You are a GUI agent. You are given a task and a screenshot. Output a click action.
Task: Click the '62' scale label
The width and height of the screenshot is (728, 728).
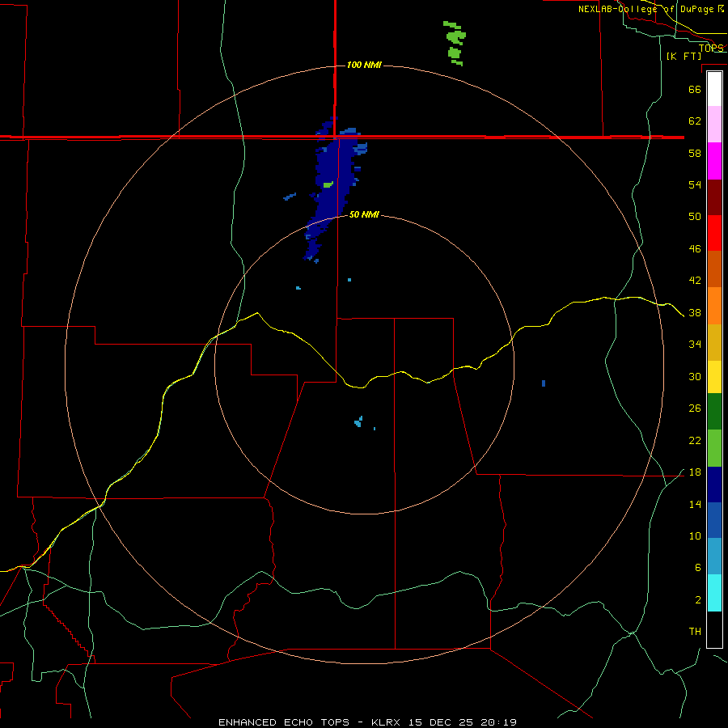695,121
